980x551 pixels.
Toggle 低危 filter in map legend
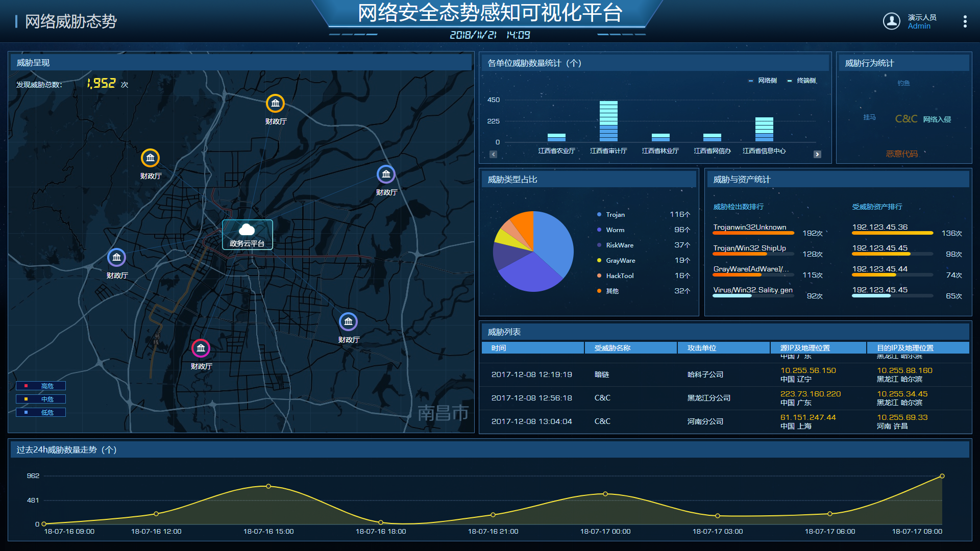point(41,413)
